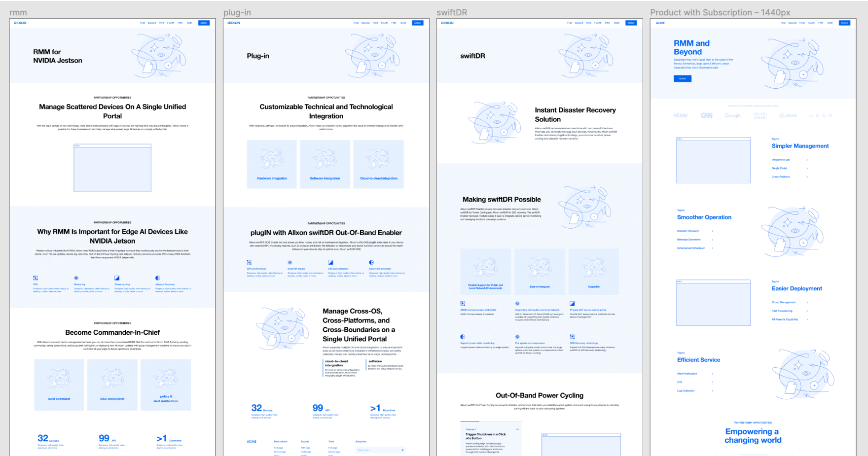Screen dimensions: 868x456
Task: Click the Hardware integration card in plug-in frame
Action: (272, 164)
